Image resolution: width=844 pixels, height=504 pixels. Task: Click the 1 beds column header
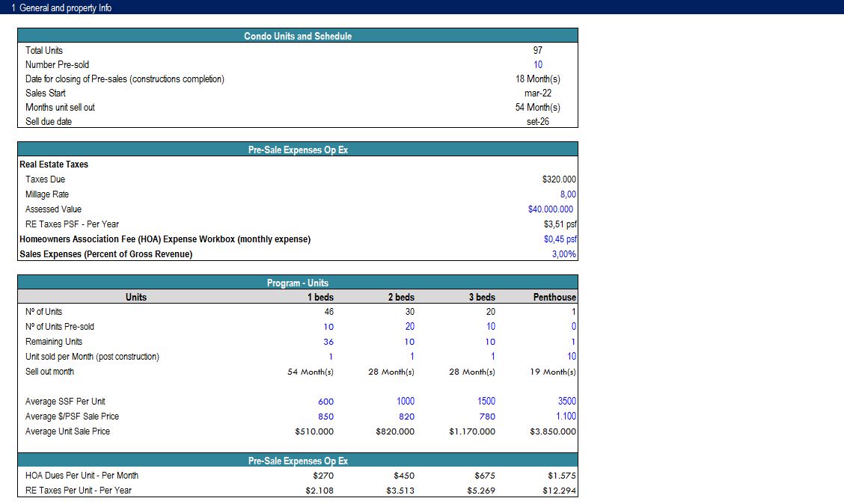click(x=321, y=298)
